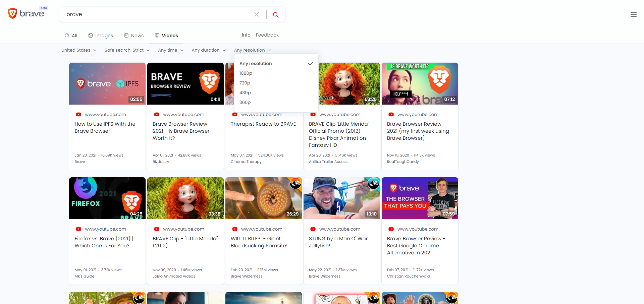Image resolution: width=644 pixels, height=304 pixels.
Task: Expand the Any time filter
Action: tap(171, 50)
